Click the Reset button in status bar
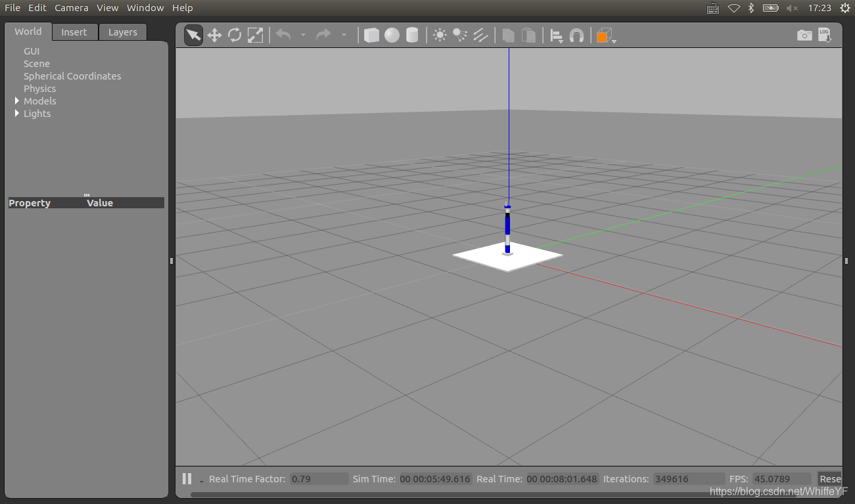 click(829, 478)
